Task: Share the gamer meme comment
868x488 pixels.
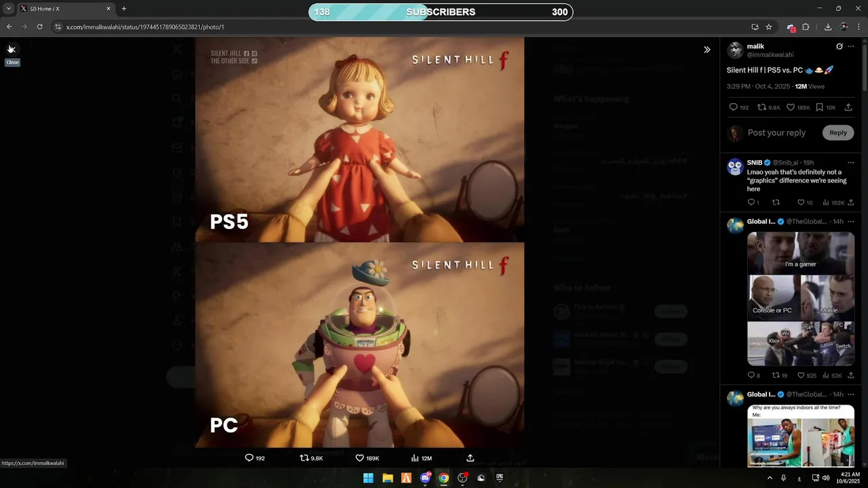Action: pos(851,375)
